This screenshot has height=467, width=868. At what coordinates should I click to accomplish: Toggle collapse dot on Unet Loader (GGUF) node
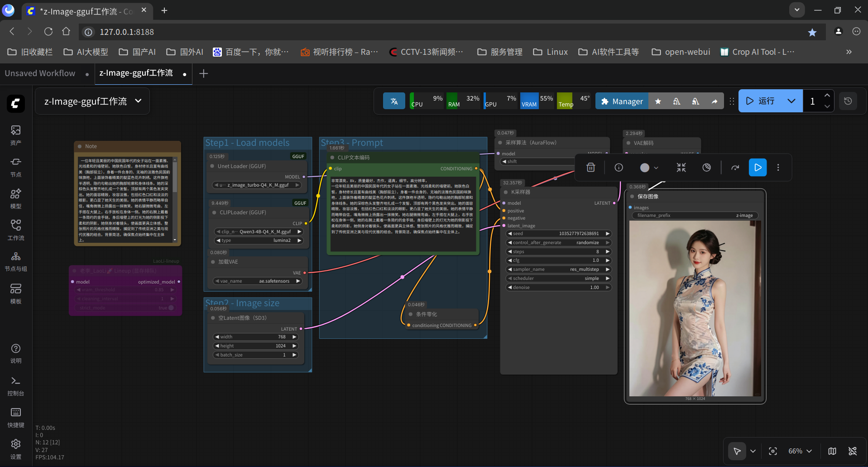212,166
